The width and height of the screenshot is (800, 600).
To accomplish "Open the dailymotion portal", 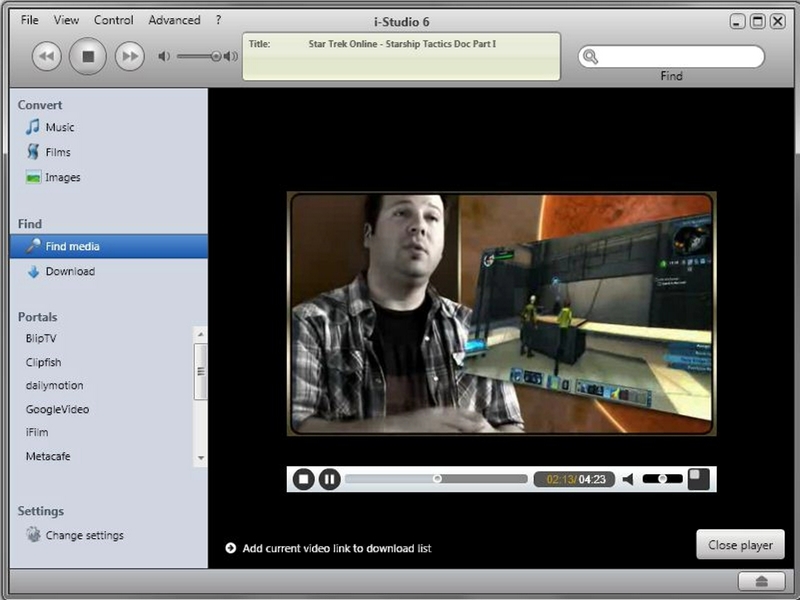I will click(55, 386).
